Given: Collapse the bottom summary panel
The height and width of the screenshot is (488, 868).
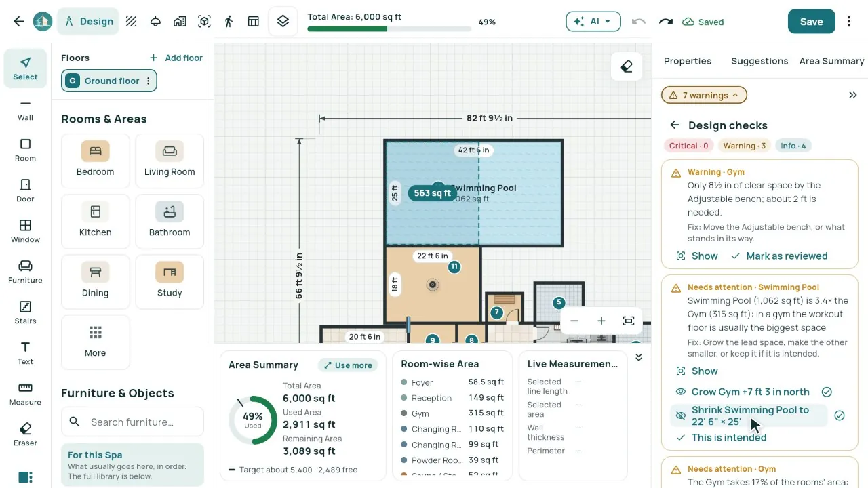Looking at the screenshot, I should tap(638, 357).
